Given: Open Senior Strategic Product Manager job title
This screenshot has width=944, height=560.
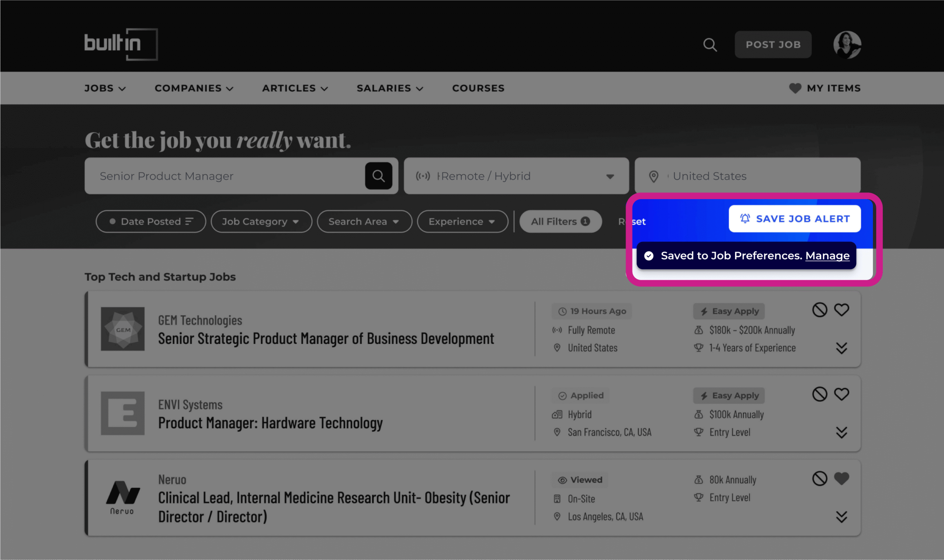Looking at the screenshot, I should (326, 339).
